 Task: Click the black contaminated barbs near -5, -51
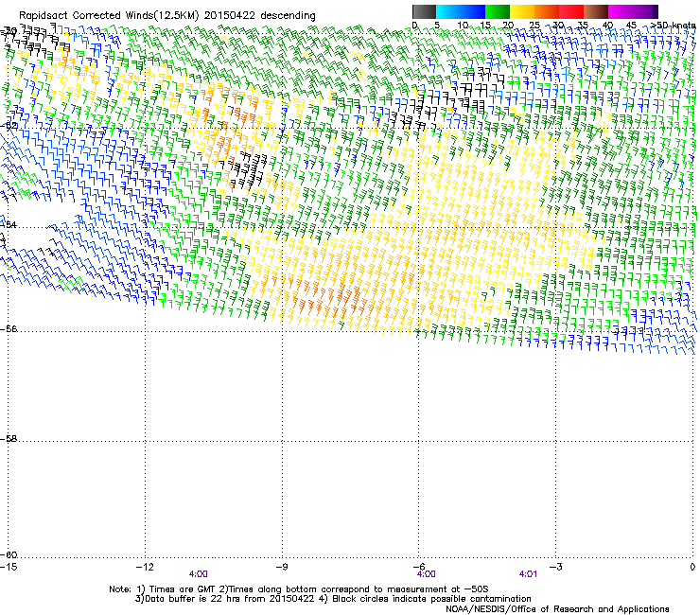point(473,89)
